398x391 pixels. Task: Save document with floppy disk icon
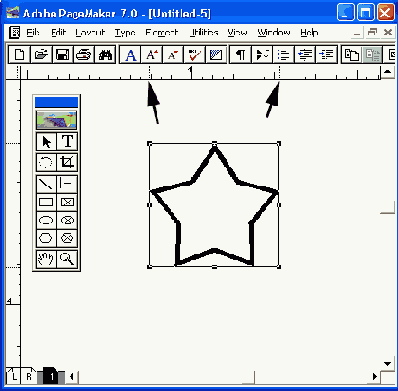[x=62, y=54]
